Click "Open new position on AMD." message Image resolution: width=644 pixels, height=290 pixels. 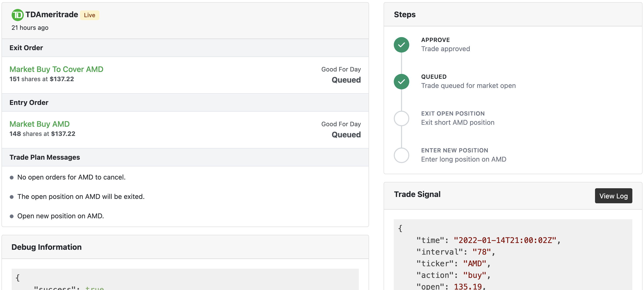[x=61, y=216]
